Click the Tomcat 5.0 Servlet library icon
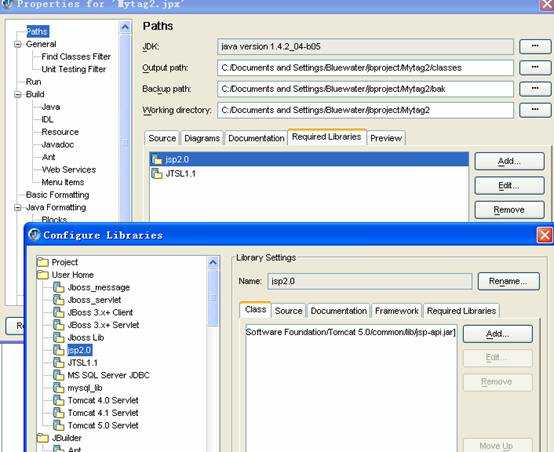The width and height of the screenshot is (554, 452). 58,425
